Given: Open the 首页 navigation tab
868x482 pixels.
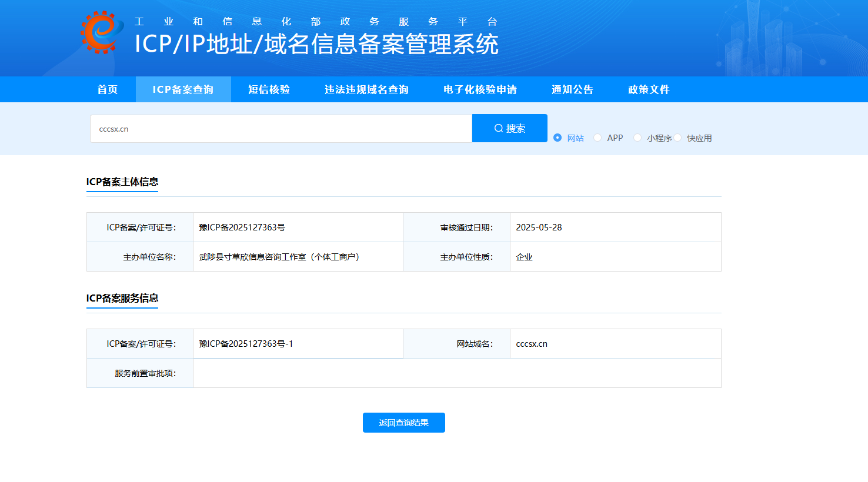Looking at the screenshot, I should (x=108, y=89).
